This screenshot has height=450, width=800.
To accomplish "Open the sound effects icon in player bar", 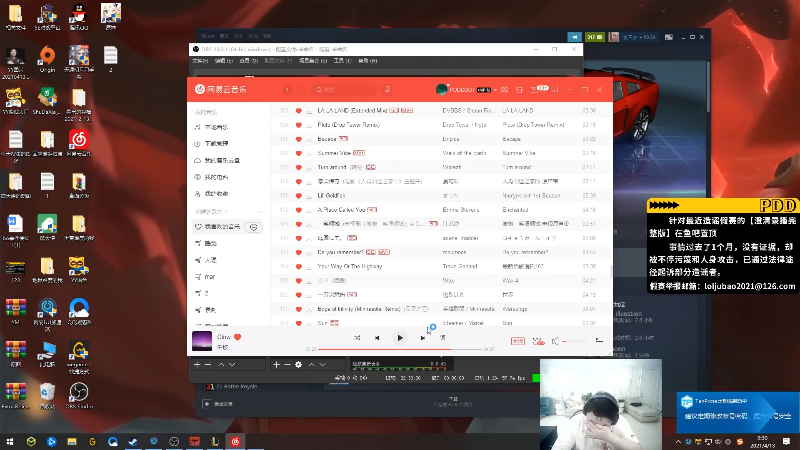I will click(538, 341).
